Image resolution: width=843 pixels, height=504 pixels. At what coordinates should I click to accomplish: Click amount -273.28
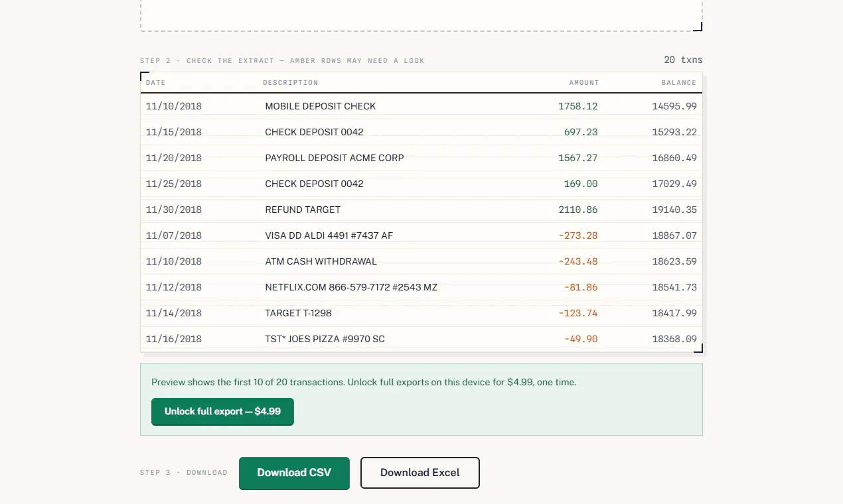tap(578, 235)
